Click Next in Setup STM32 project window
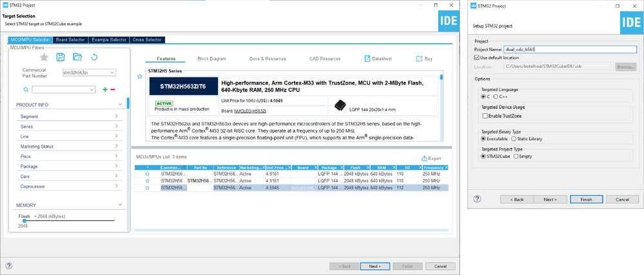Screen dimensions: 644x275 click(551, 199)
